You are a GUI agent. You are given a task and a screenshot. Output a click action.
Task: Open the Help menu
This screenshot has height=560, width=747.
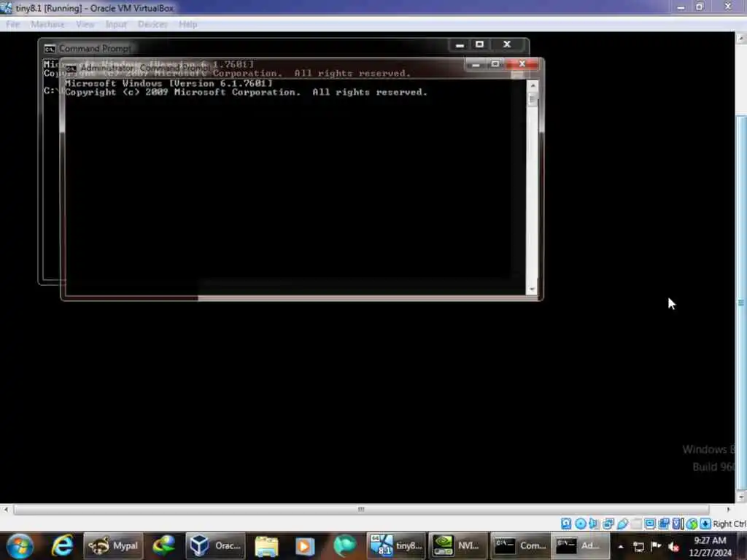pos(188,24)
